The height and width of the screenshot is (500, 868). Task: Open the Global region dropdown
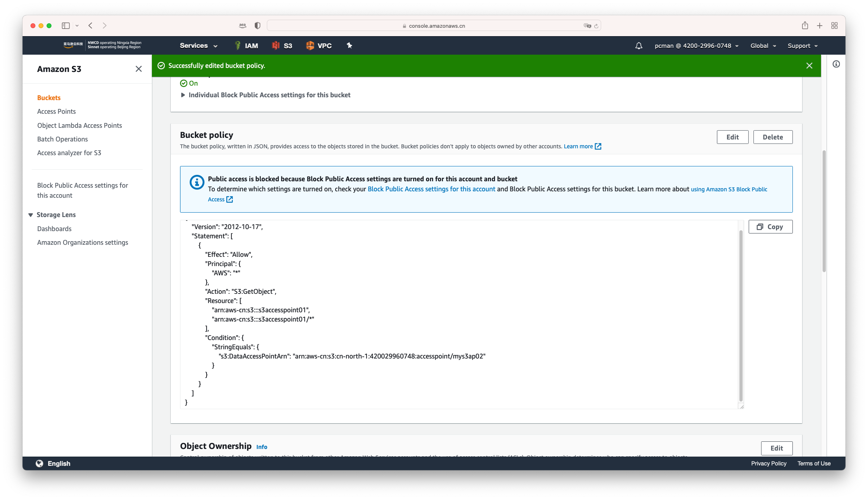pyautogui.click(x=763, y=46)
